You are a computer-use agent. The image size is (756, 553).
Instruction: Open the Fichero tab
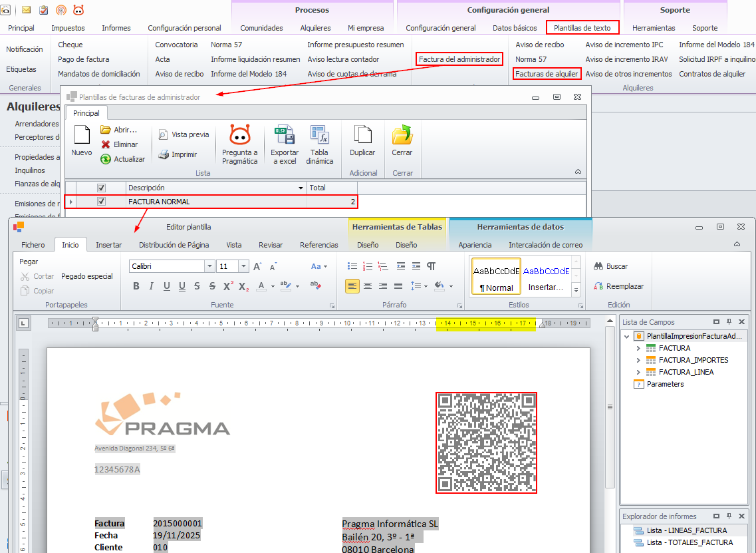click(x=33, y=245)
